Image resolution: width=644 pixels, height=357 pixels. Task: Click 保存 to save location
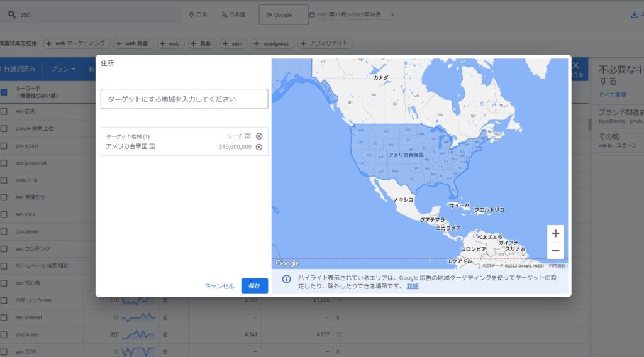pyautogui.click(x=255, y=286)
